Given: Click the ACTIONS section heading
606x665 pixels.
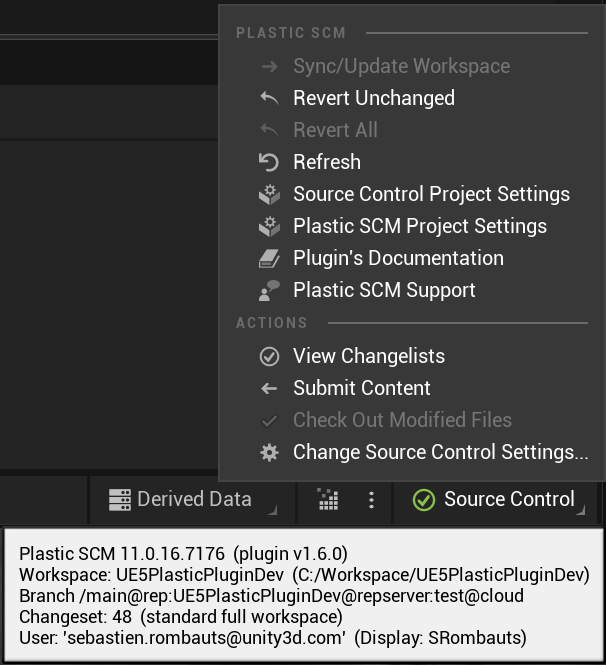Looking at the screenshot, I should 272,323.
